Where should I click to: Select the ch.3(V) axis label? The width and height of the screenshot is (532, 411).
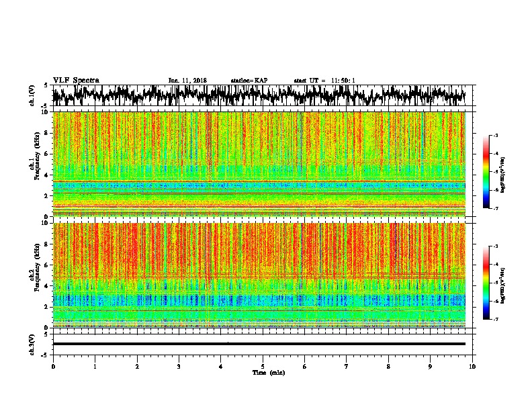click(32, 345)
